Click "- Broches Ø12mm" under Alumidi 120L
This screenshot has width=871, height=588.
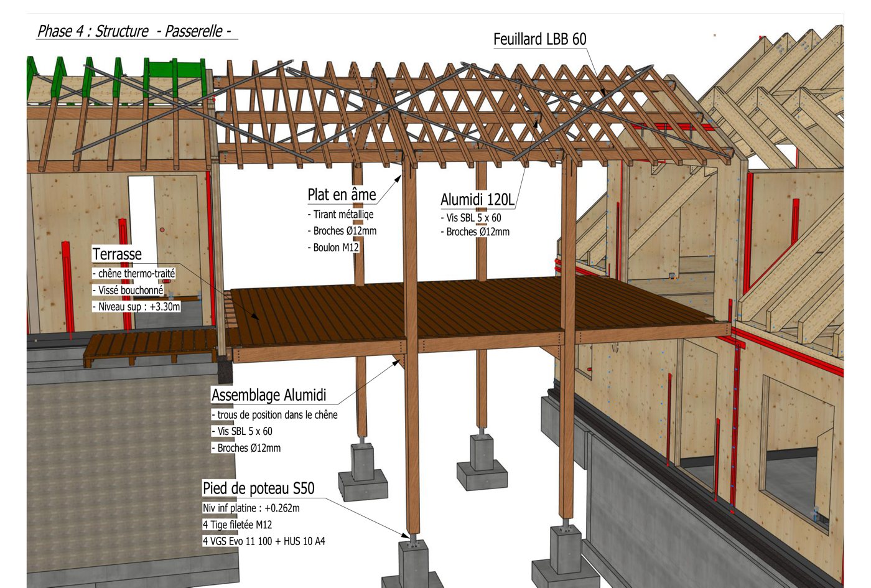475,232
